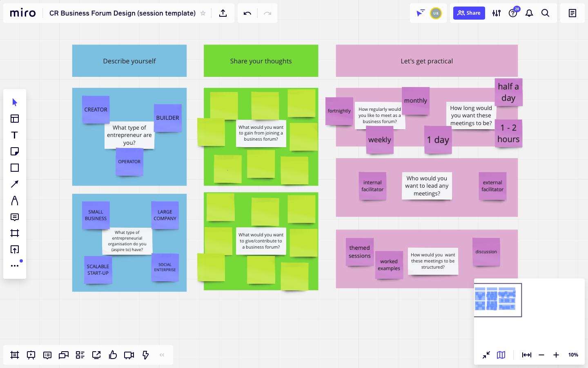This screenshot has height=368, width=588.
Task: Click the UB user avatar
Action: tap(436, 13)
